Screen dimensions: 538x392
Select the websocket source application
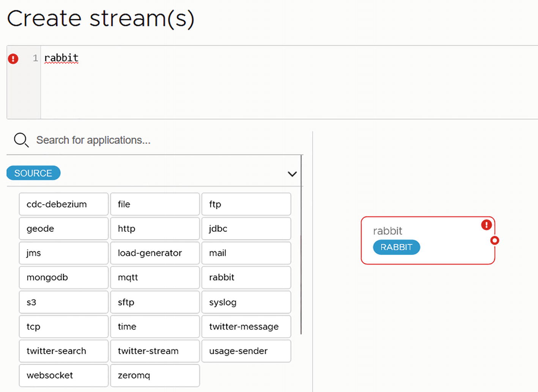tap(64, 375)
